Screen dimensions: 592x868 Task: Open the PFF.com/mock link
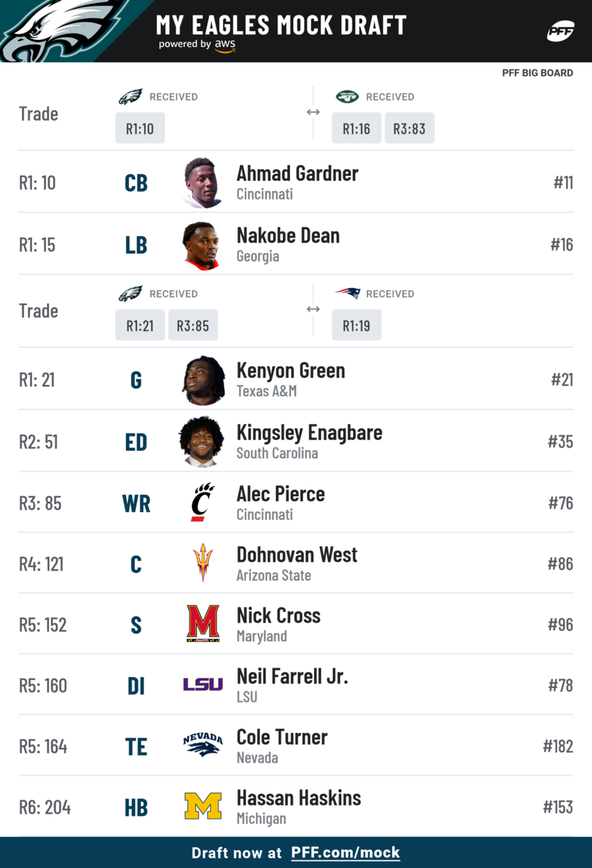coord(345,853)
